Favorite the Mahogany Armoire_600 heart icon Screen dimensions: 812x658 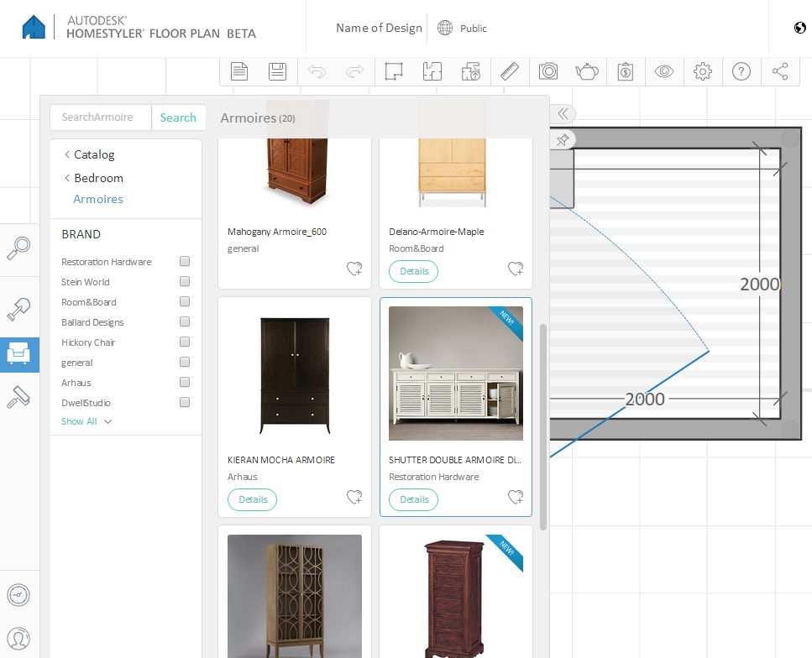tap(354, 269)
